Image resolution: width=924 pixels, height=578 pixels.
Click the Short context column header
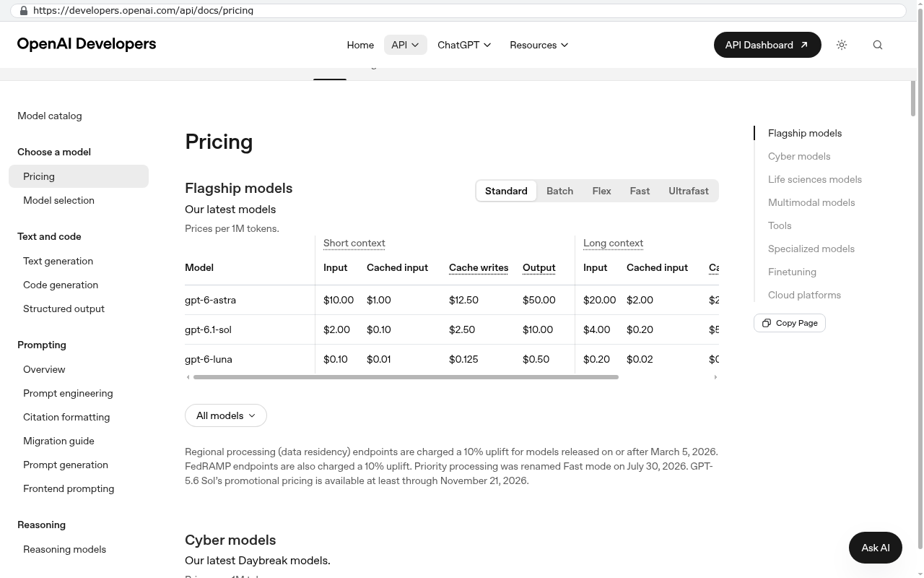[x=354, y=243]
